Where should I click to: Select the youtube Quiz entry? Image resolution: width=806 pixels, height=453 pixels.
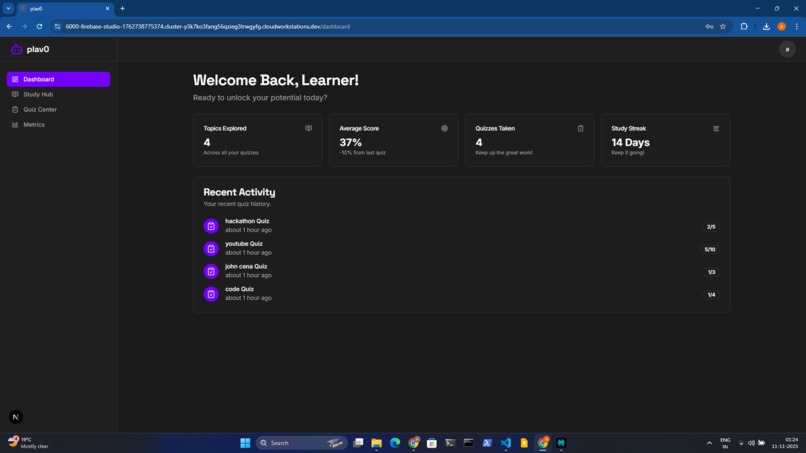[462, 248]
